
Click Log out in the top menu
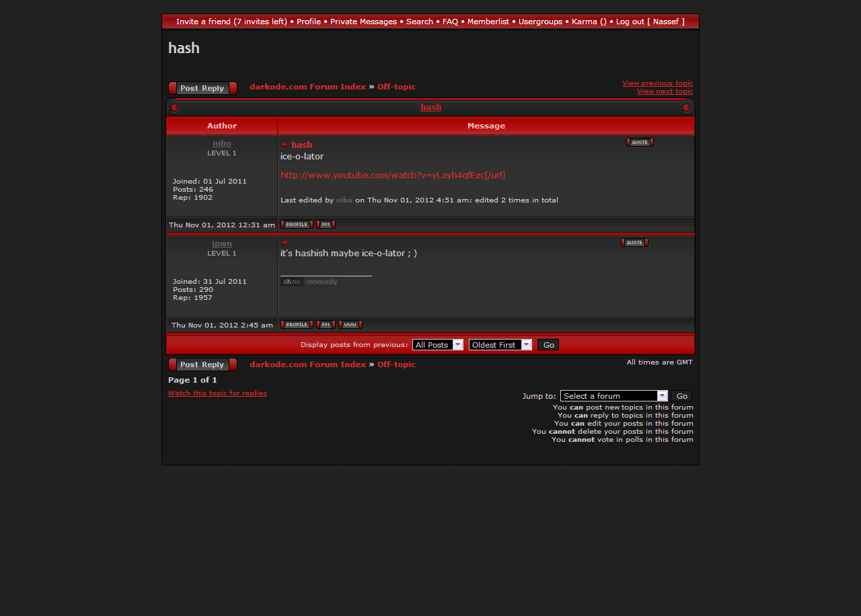[x=630, y=22]
